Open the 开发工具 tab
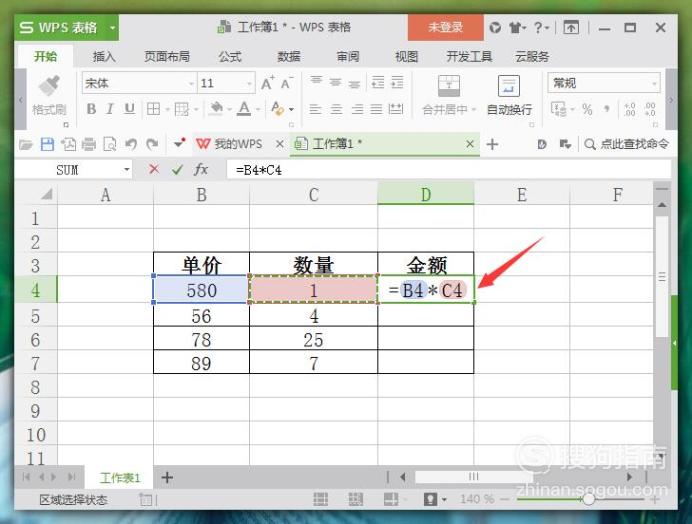This screenshot has width=692, height=524. [469, 57]
